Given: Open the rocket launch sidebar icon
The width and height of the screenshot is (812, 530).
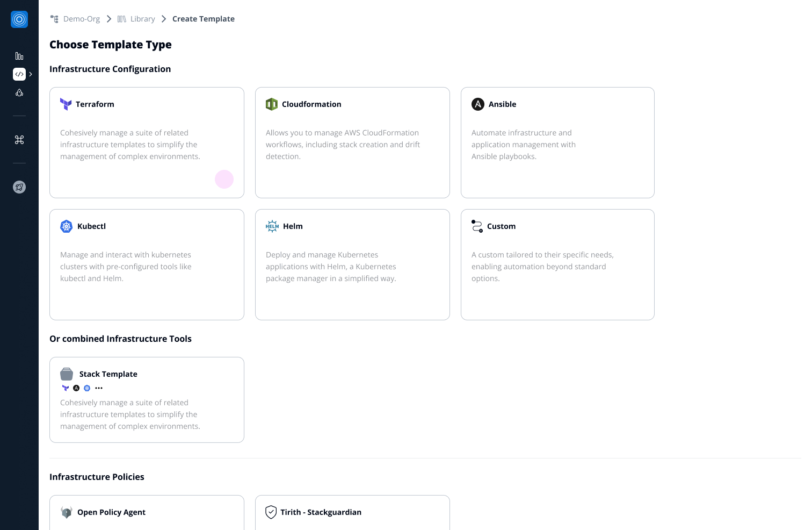Looking at the screenshot, I should [19, 92].
